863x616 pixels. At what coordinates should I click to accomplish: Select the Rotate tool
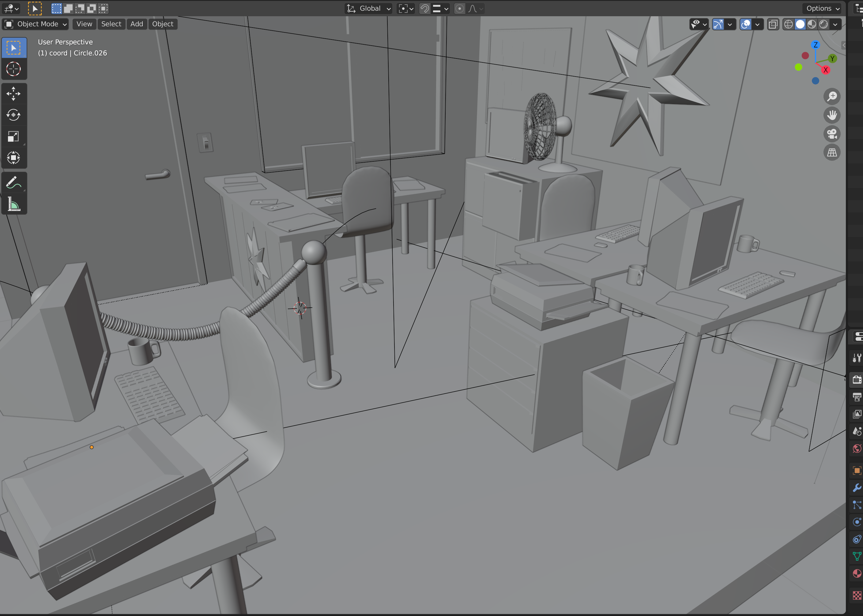tap(14, 115)
